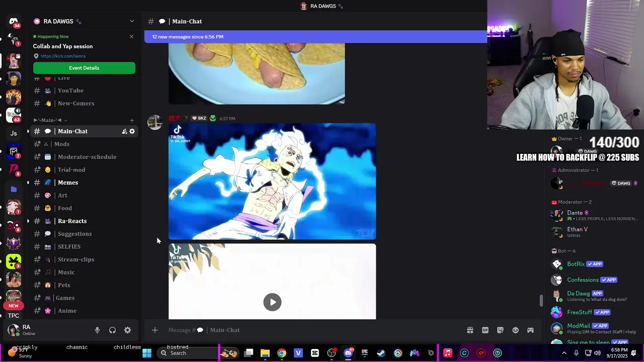Open Ethan V's profile in member list

click(595, 232)
